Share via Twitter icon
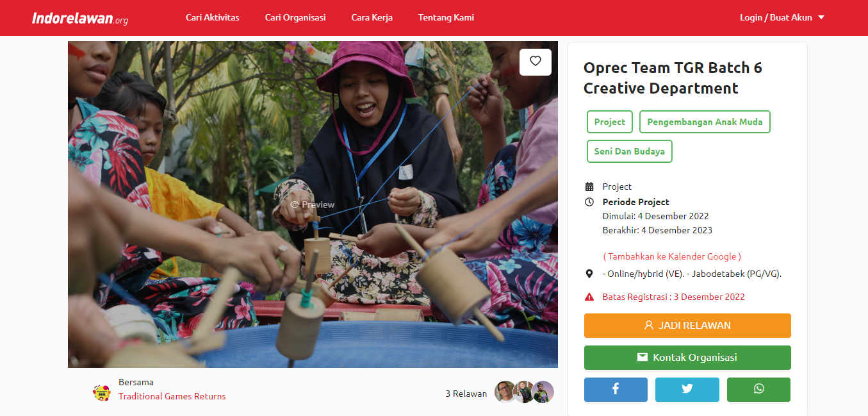 (x=687, y=389)
